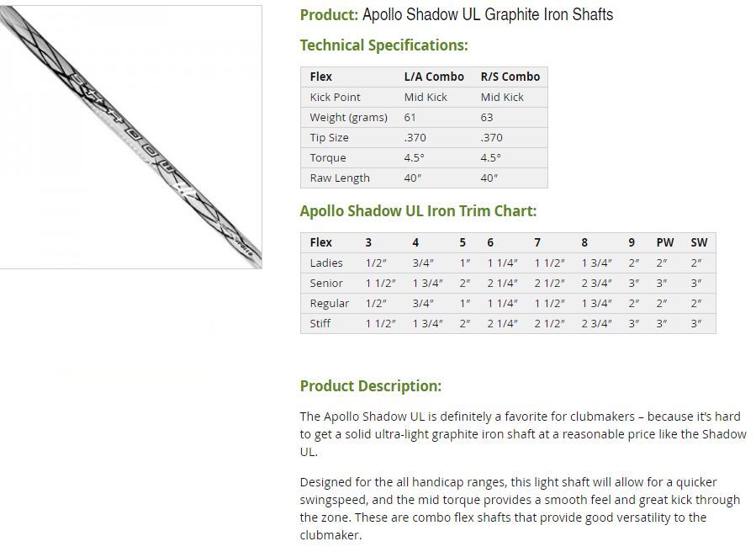The image size is (756, 552).
Task: Select the L/A Combo column header
Action: (x=434, y=77)
